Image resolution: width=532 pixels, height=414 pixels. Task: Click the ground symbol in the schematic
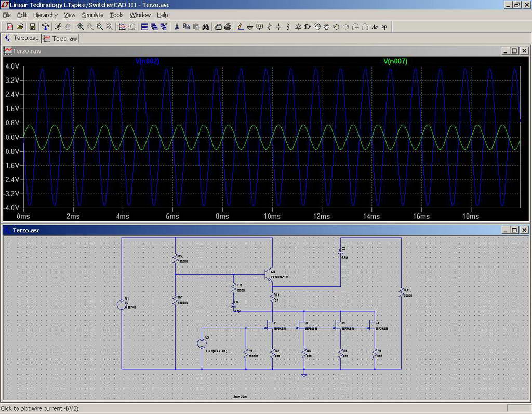[x=304, y=375]
